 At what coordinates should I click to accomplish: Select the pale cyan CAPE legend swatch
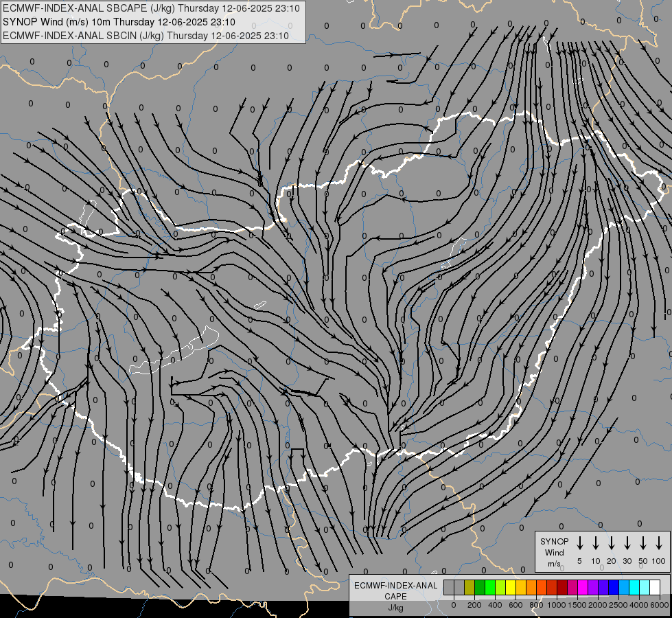[645, 587]
